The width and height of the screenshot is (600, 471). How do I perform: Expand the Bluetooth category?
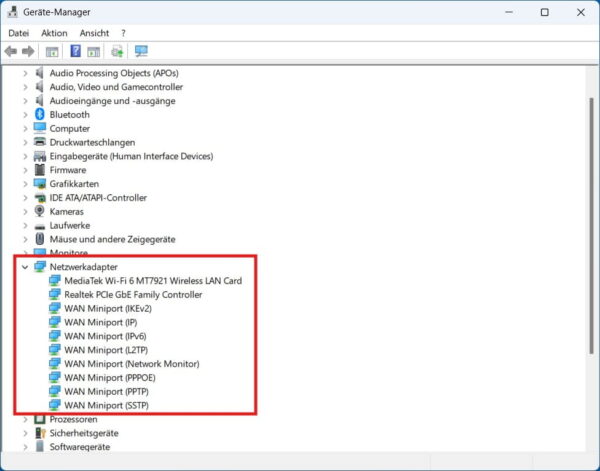(25, 115)
